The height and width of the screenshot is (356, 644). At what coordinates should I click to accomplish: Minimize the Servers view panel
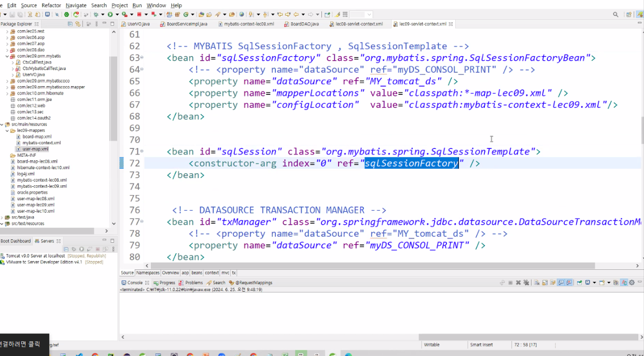tap(104, 240)
